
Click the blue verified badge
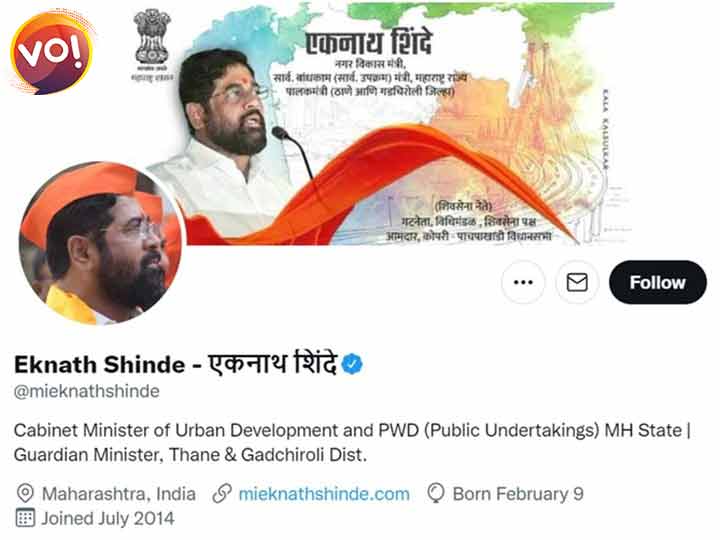coord(352,364)
